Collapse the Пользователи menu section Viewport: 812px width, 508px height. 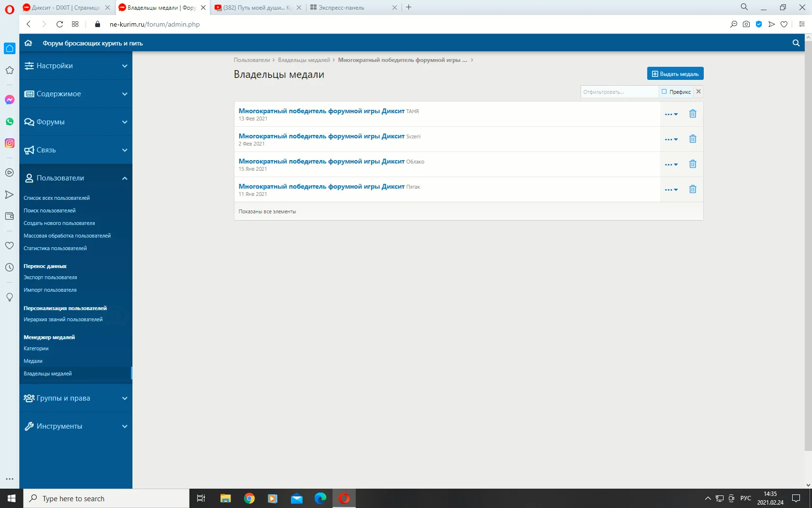click(x=76, y=178)
